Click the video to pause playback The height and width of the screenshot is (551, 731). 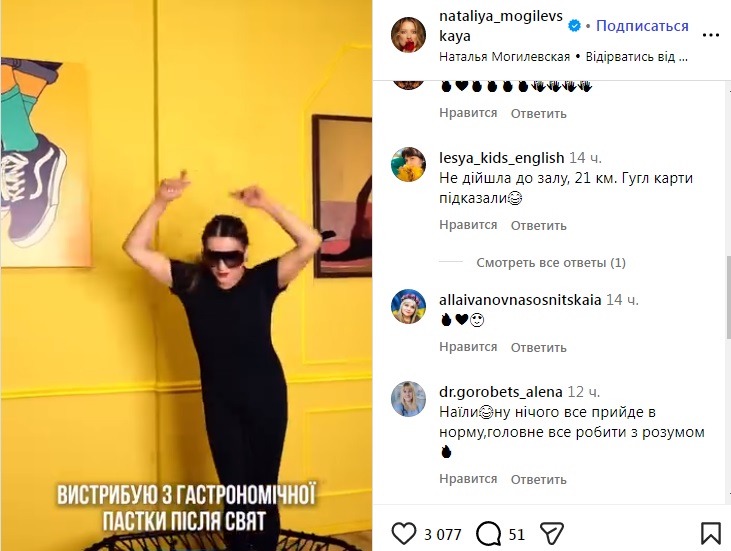coord(186,275)
